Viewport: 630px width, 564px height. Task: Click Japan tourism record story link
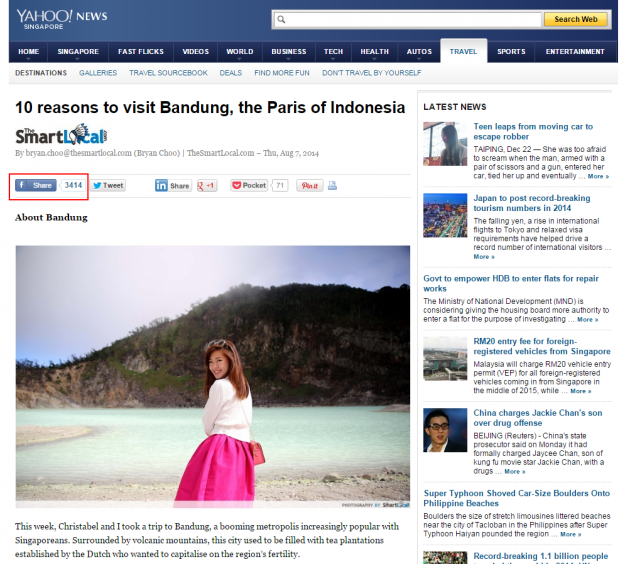pyautogui.click(x=532, y=203)
